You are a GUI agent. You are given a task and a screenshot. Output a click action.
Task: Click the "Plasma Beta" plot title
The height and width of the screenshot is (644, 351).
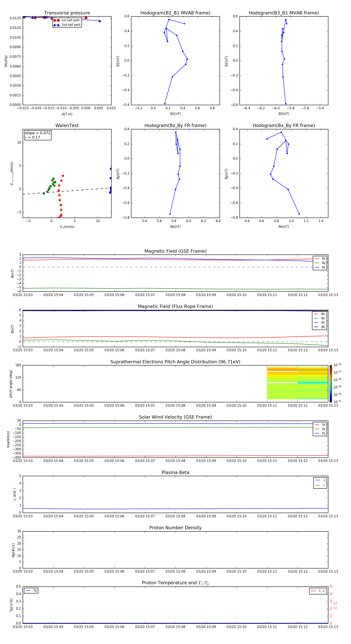[175, 473]
